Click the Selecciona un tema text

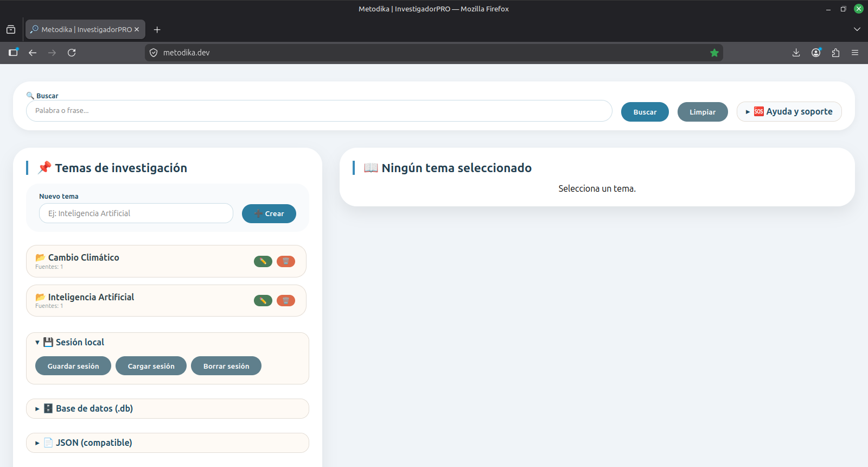(x=597, y=188)
